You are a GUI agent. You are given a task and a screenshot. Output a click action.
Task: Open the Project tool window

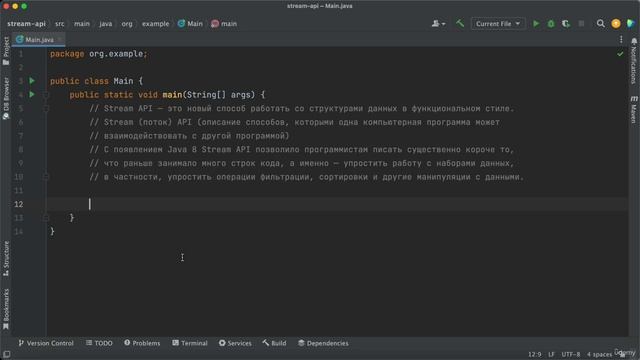click(6, 51)
